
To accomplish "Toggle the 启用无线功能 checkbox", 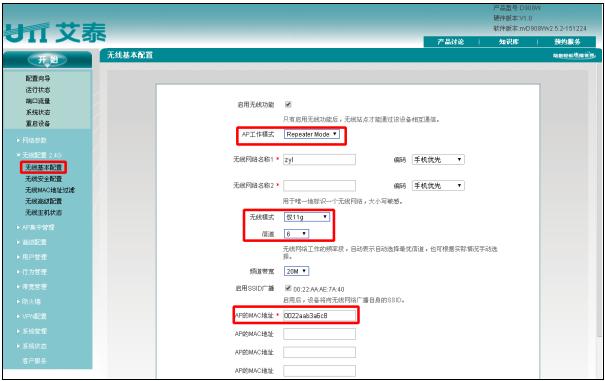I will 288,104.
